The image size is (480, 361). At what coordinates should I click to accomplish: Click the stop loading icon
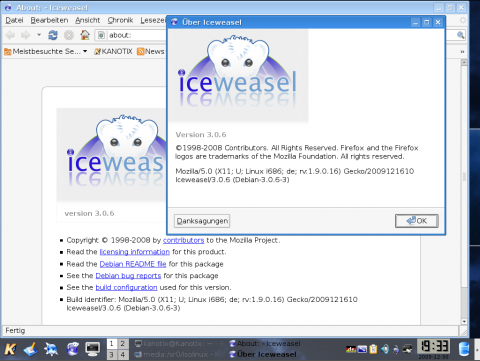[x=69, y=35]
